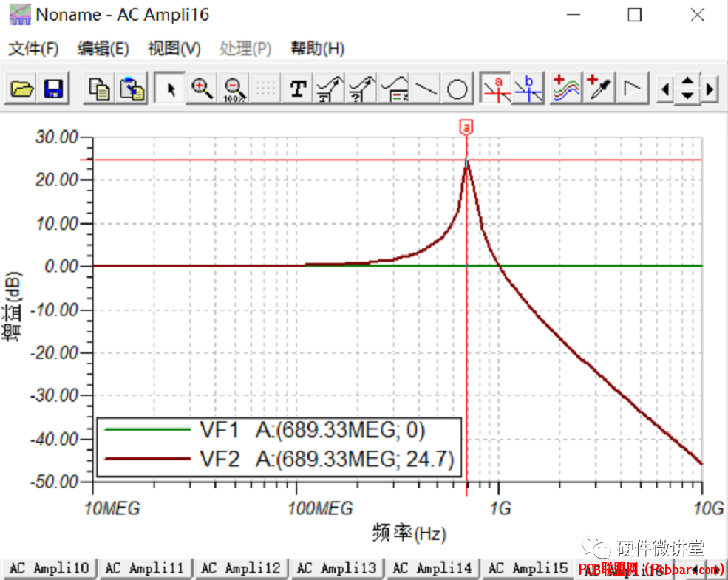Click the right arrow toolbar button
Screen dimensions: 728x580
(710, 88)
